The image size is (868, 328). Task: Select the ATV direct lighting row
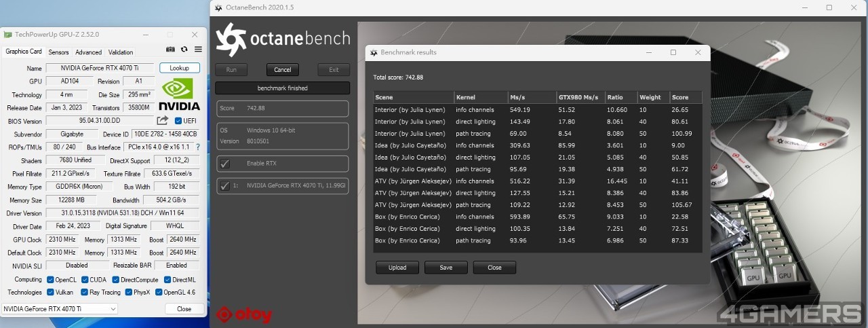[538, 193]
